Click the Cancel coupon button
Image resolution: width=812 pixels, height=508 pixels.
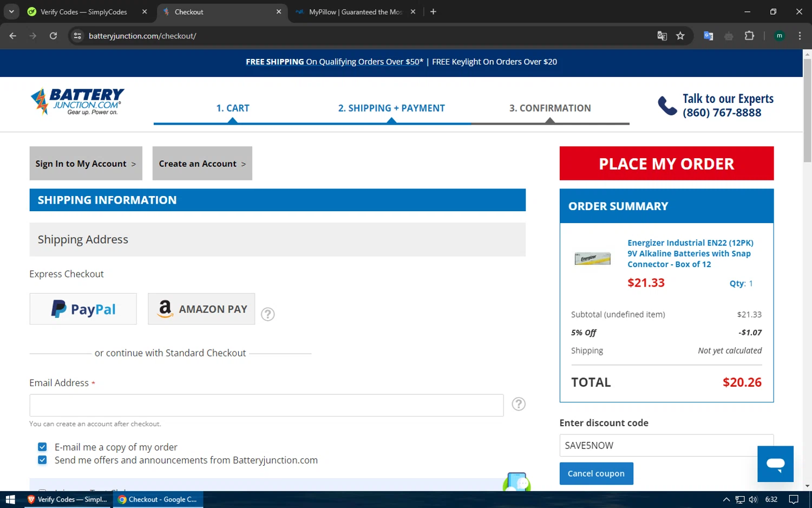(596, 473)
